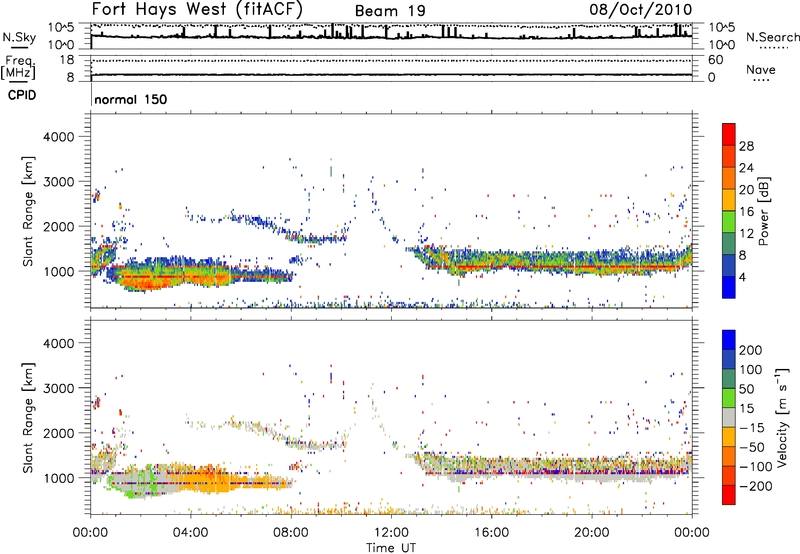This screenshot has width=800, height=554.
Task: Click the "4" power colorbar label
Action: pyautogui.click(x=742, y=278)
